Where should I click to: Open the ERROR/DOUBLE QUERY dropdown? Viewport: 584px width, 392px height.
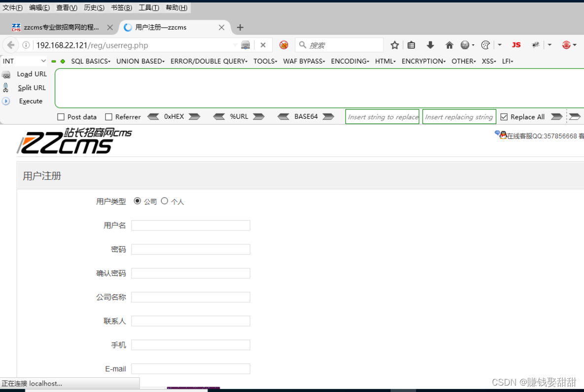pyautogui.click(x=209, y=61)
